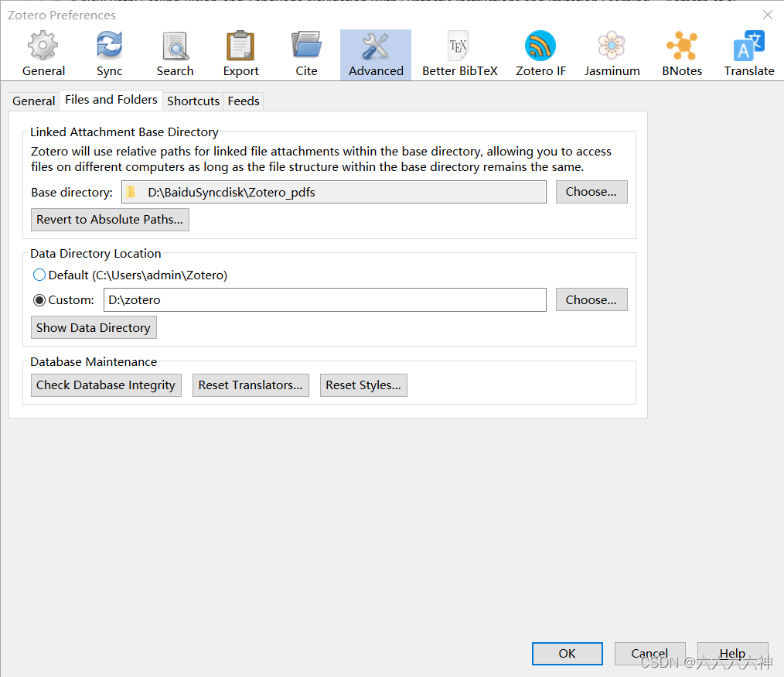The image size is (784, 677).
Task: Select the Advanced preferences pane
Action: [x=376, y=54]
